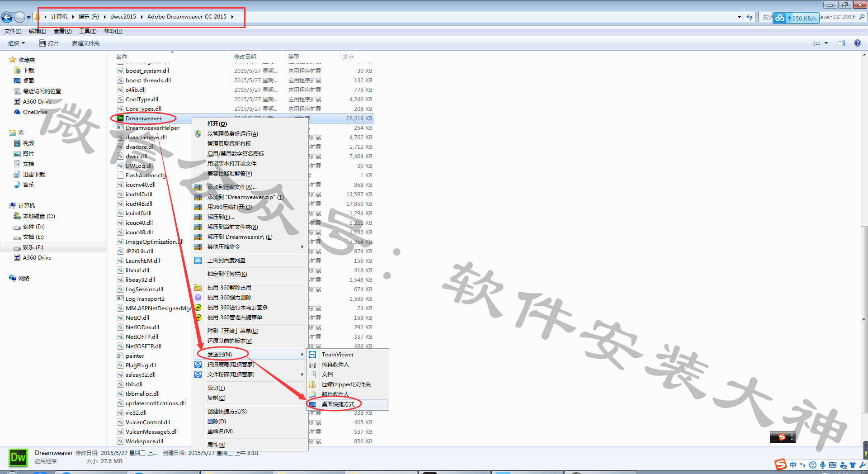
Task: Choose Create shortcut in context menu
Action: point(250,411)
